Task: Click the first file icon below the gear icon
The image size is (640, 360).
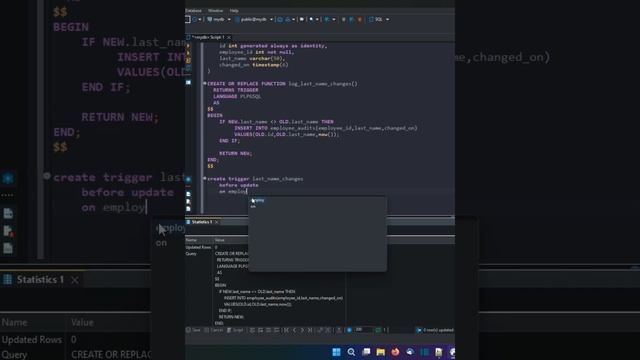Action: [x=188, y=194]
